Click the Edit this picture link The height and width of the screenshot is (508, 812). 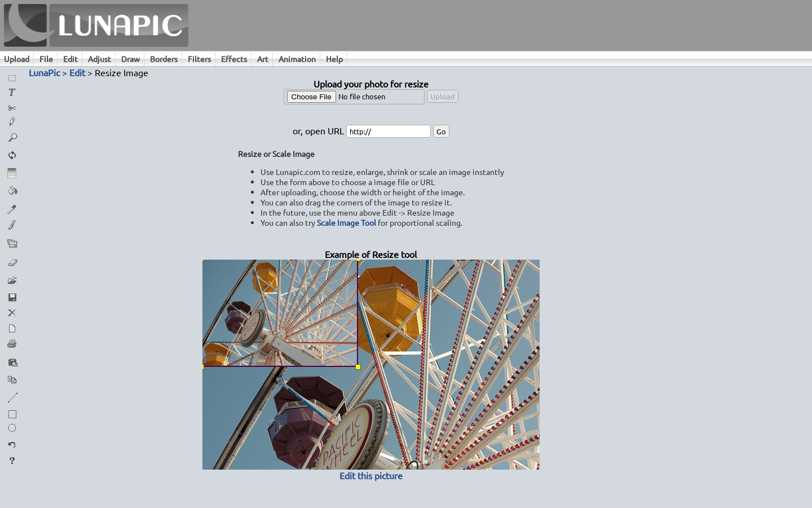[370, 476]
